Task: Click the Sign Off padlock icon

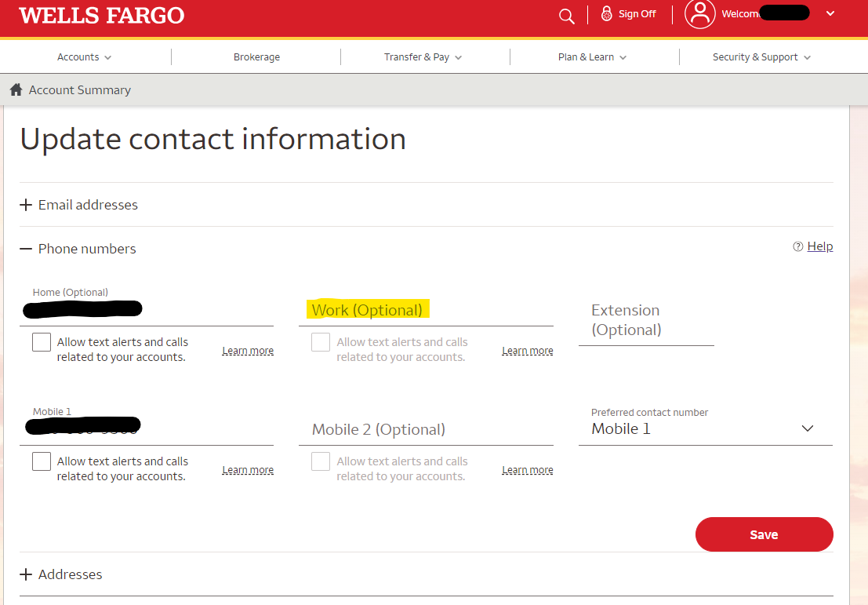Action: [605, 13]
